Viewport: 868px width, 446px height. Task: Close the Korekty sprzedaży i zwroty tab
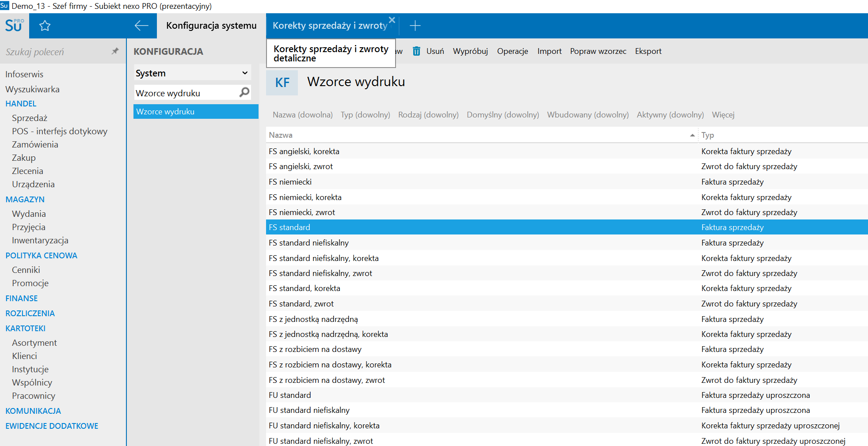(x=392, y=20)
